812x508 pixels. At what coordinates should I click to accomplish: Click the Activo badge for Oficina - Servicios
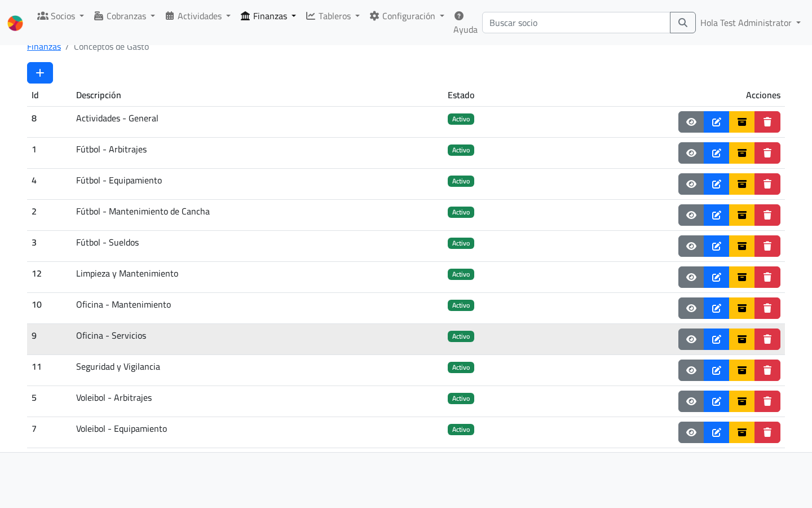pos(461,336)
